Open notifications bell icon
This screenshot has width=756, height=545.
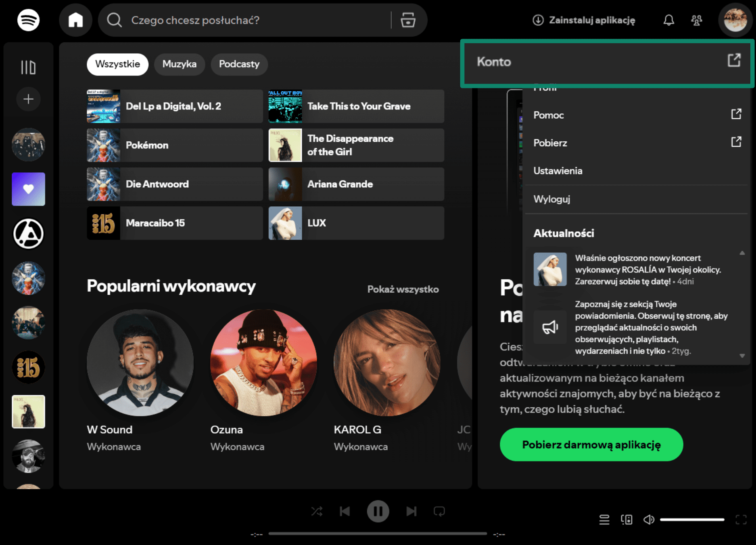coord(668,20)
